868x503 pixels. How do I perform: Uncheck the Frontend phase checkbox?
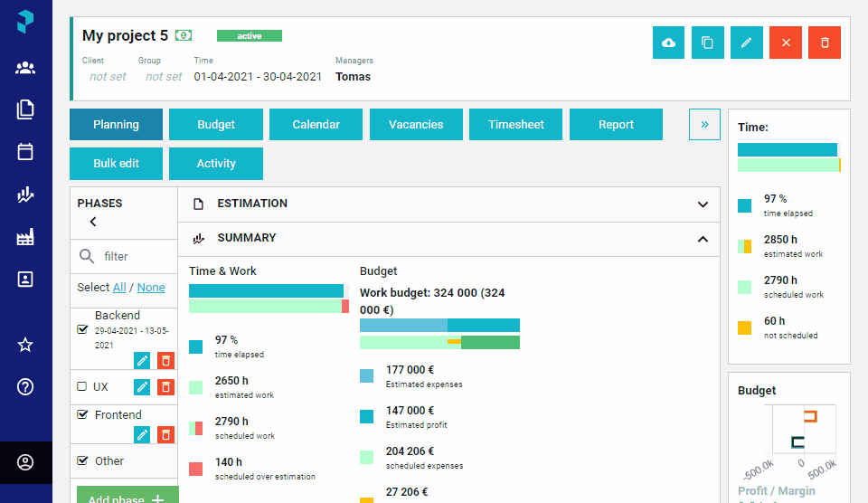pos(82,414)
